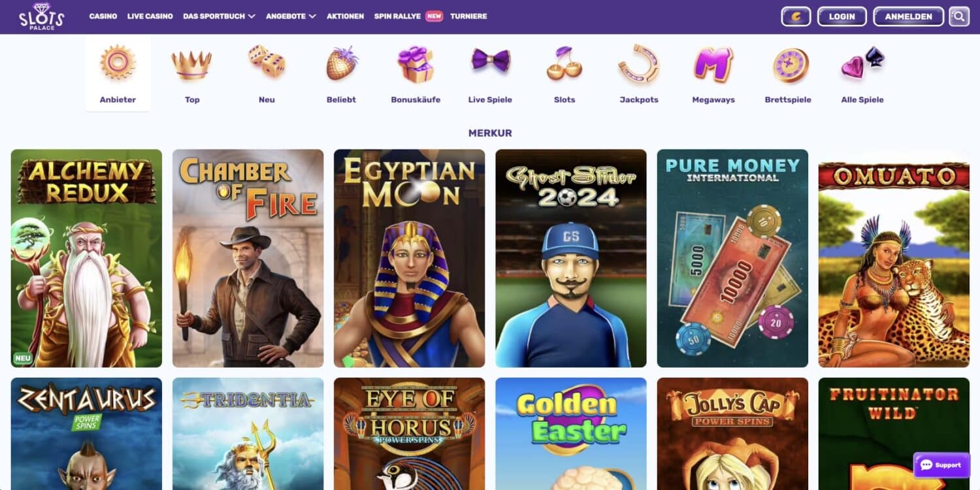Viewport: 980px width, 490px height.
Task: Open the coin shop icon button
Action: click(x=796, y=16)
